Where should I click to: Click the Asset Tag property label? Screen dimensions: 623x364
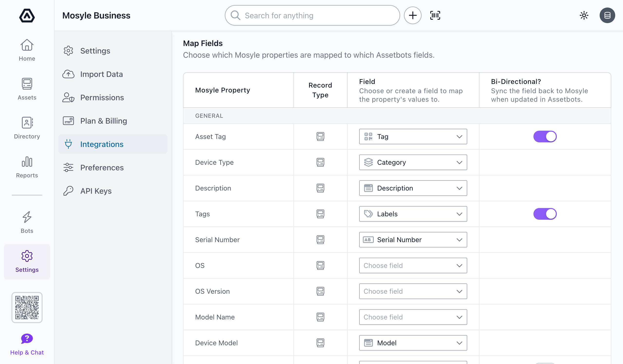(x=211, y=137)
